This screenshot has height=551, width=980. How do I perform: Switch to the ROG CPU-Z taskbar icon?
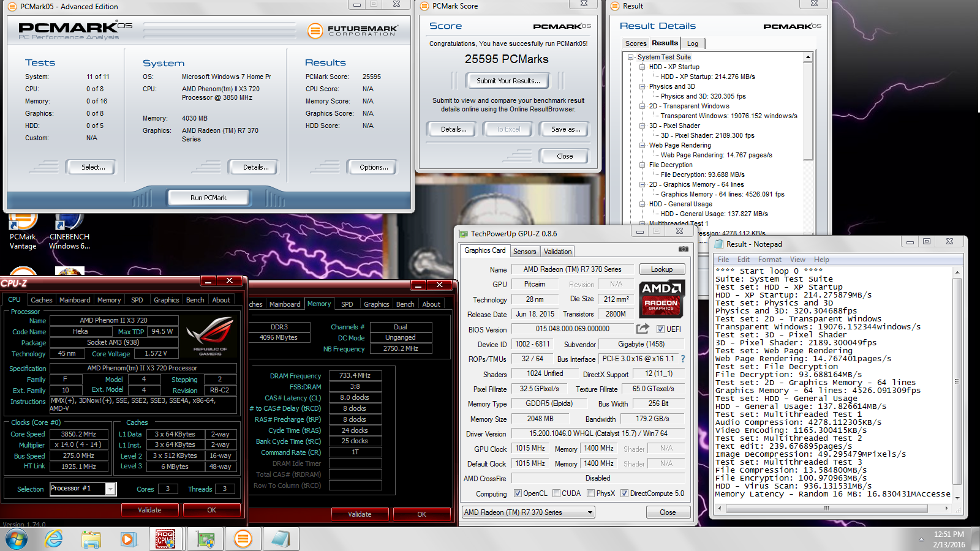165,539
